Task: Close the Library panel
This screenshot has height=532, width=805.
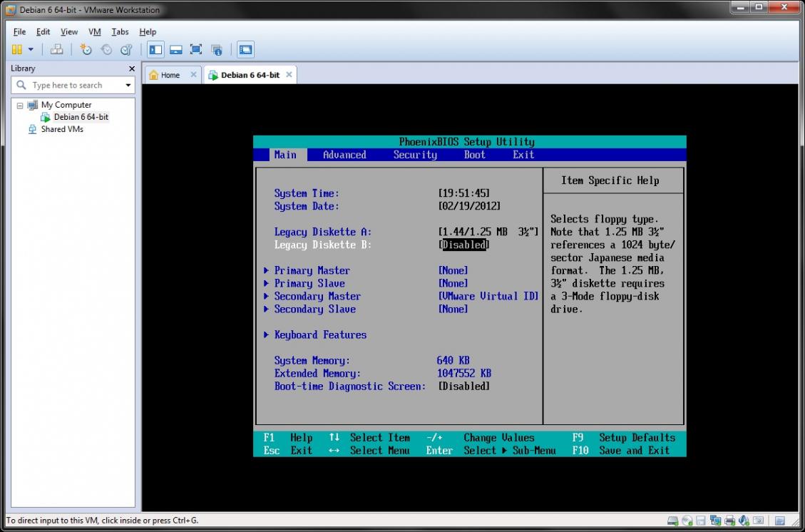Action: pyautogui.click(x=131, y=68)
